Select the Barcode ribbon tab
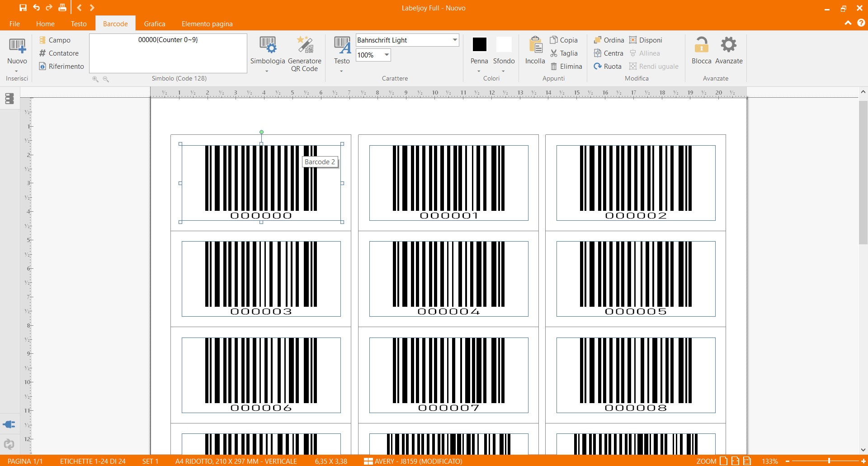 pyautogui.click(x=115, y=24)
